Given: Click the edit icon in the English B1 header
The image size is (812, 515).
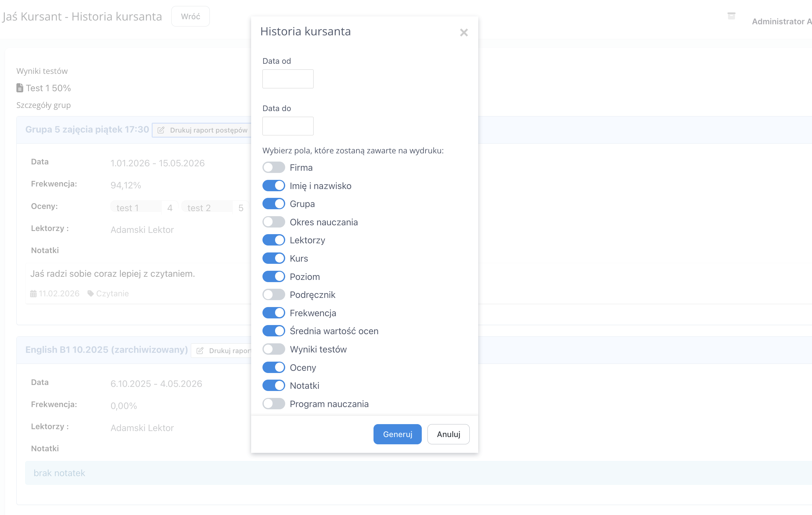Looking at the screenshot, I should point(200,351).
